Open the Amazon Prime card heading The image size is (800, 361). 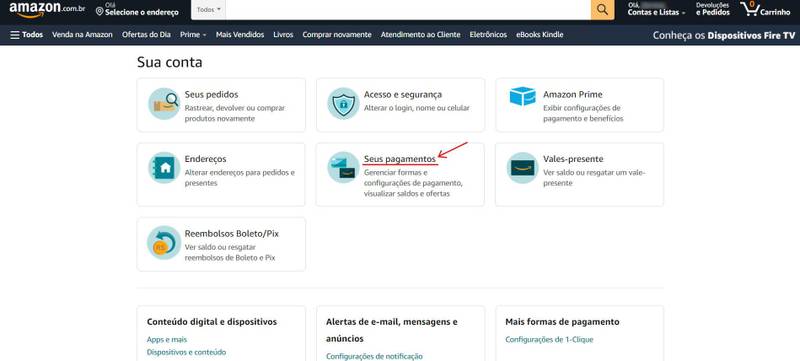[x=572, y=95]
